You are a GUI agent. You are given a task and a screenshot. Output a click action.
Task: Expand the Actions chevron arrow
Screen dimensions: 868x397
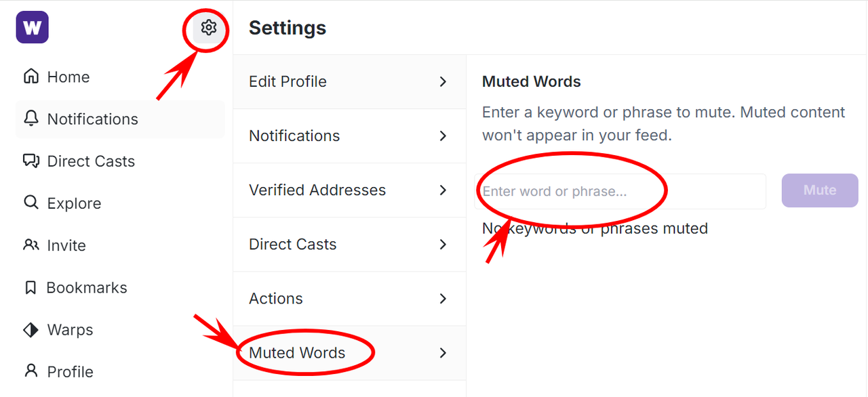[x=443, y=299]
